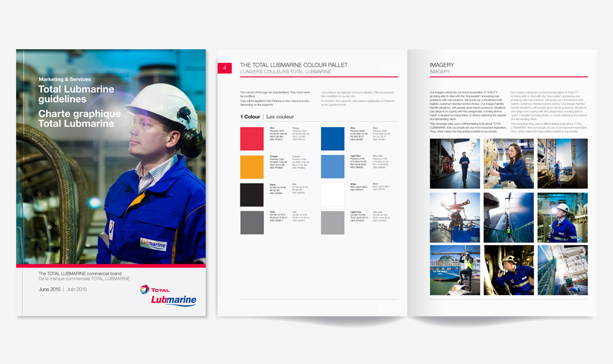Viewport: 613px width, 364px height.
Task: Click the red page number 4 box
Action: [x=224, y=68]
